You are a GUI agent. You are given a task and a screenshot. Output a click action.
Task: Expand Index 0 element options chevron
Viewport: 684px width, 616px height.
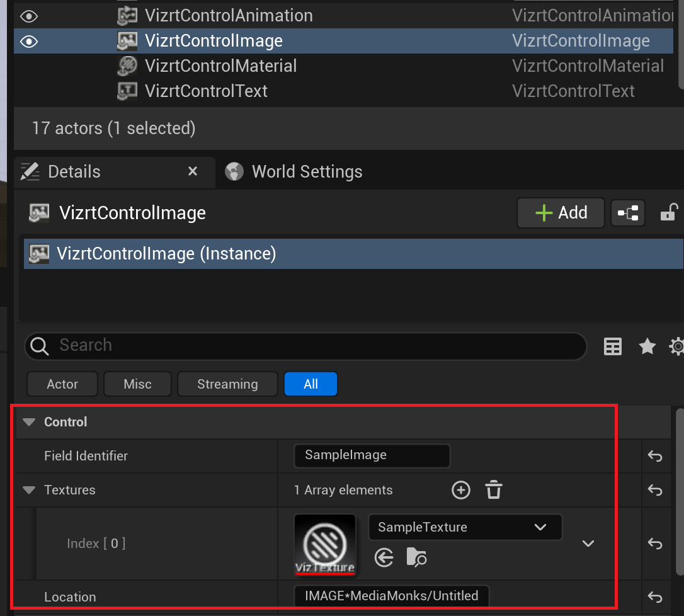point(588,543)
